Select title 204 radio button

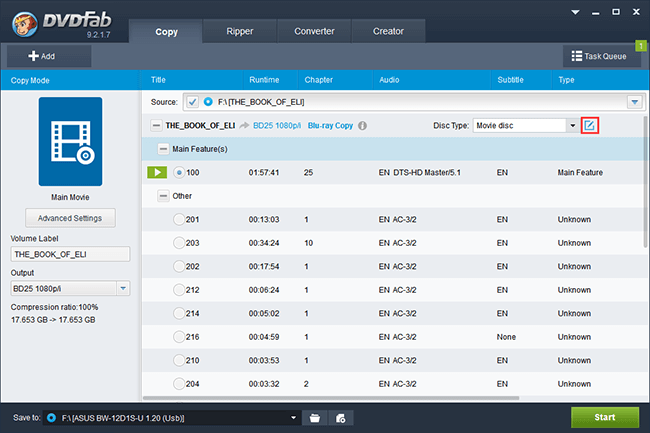pos(179,384)
